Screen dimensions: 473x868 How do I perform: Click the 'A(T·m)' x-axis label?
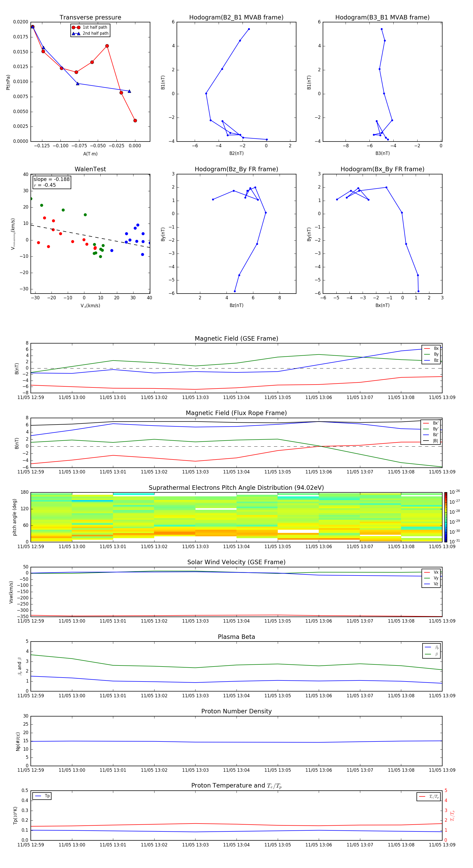point(90,154)
